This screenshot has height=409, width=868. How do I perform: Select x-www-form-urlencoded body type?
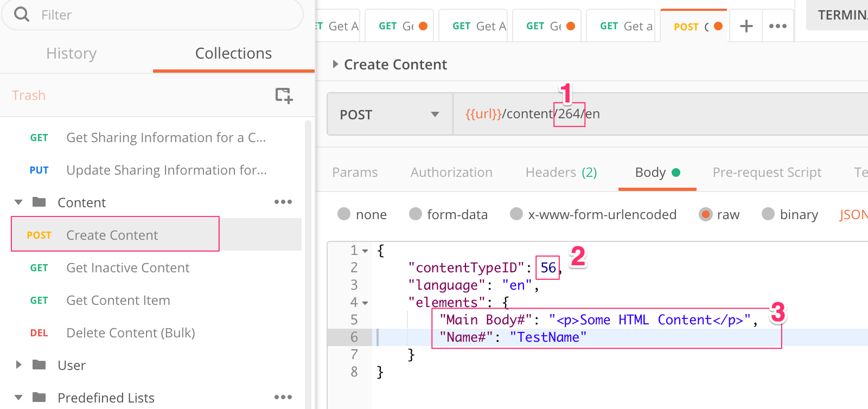516,214
